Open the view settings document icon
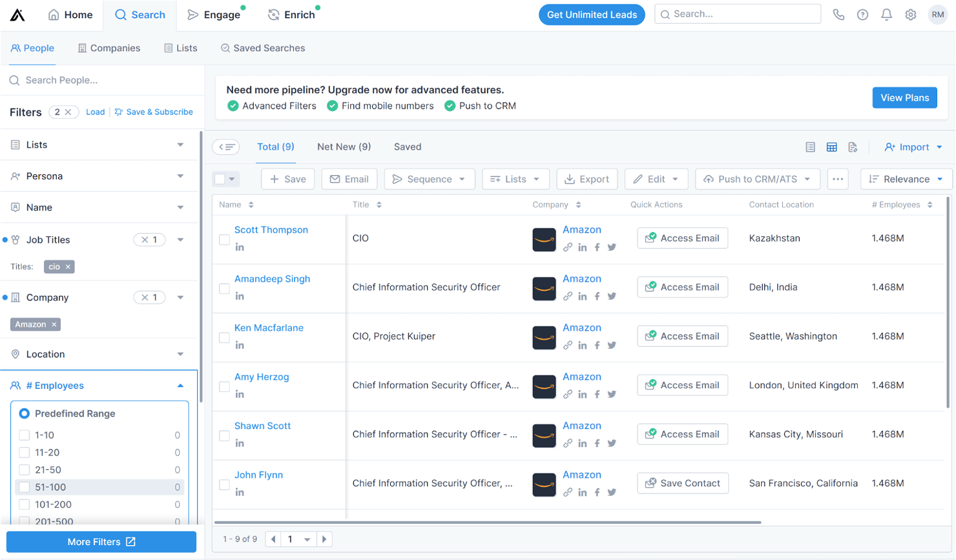This screenshot has height=560, width=956. click(x=853, y=147)
